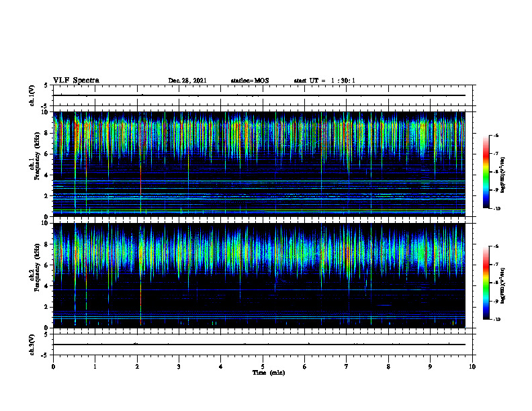Select the ch.1 colorbar log(PSD) unit label

pos(503,175)
